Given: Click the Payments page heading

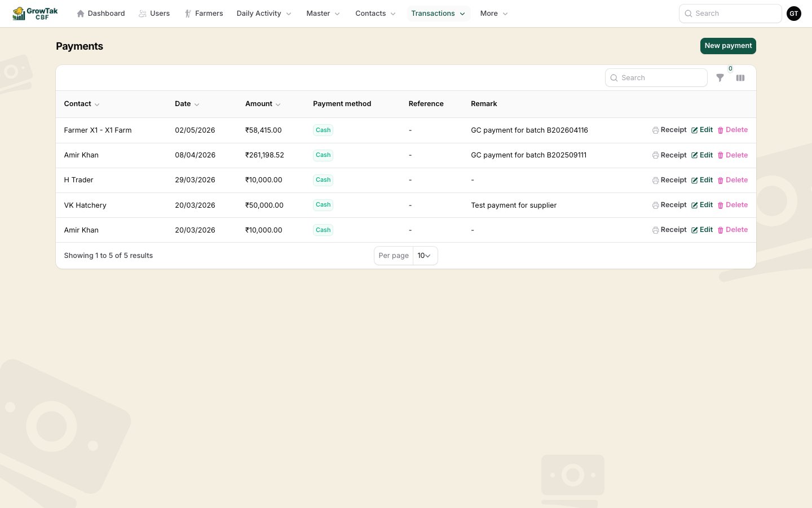Looking at the screenshot, I should pyautogui.click(x=80, y=46).
